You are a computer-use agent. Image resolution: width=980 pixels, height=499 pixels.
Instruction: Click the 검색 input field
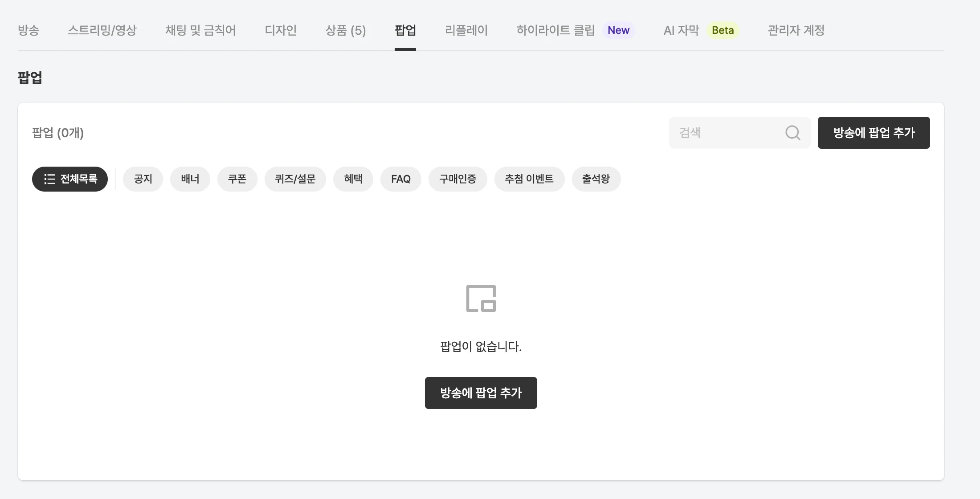739,133
